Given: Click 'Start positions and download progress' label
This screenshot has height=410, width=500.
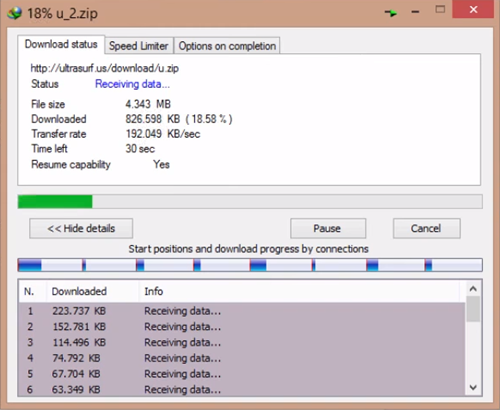Looking at the screenshot, I should coord(248,249).
